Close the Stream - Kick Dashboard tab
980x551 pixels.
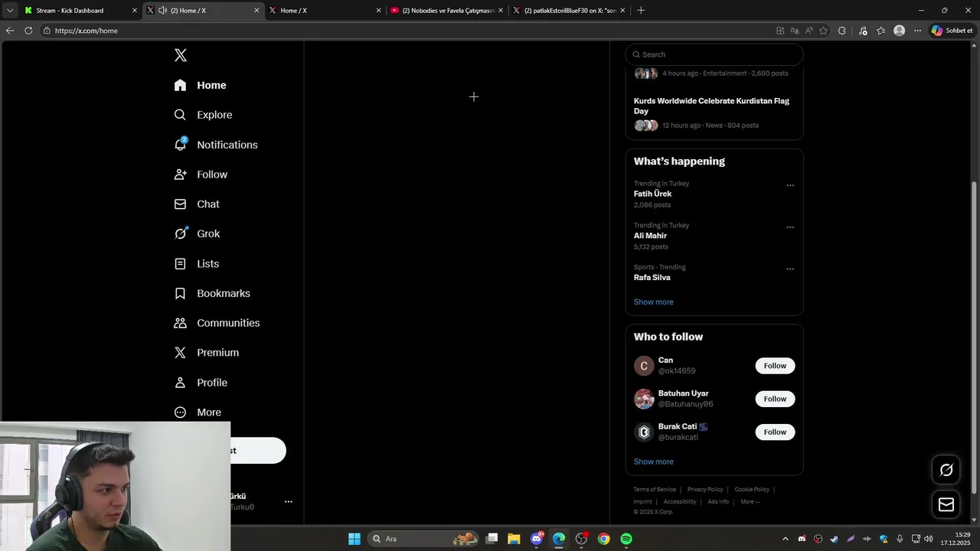(x=135, y=11)
